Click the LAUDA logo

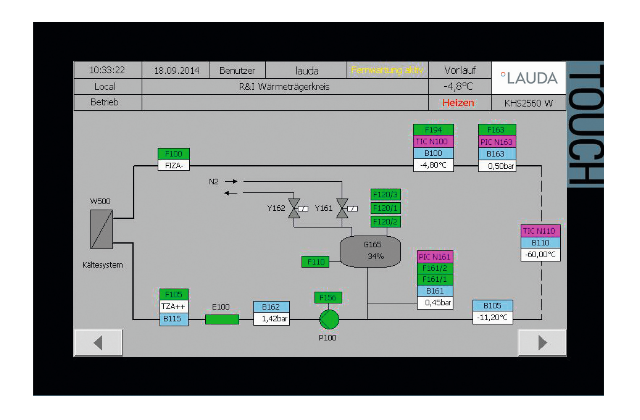[531, 78]
